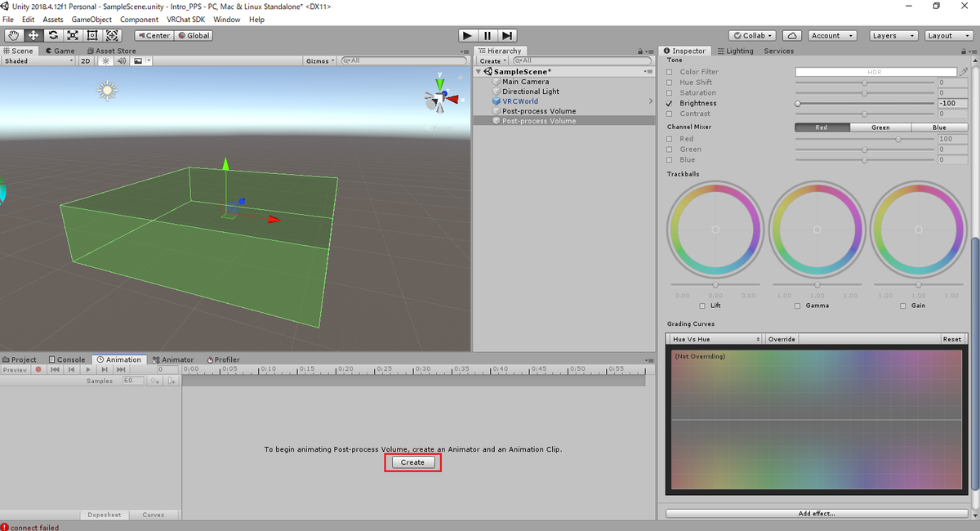Click the Step frame button

point(507,35)
